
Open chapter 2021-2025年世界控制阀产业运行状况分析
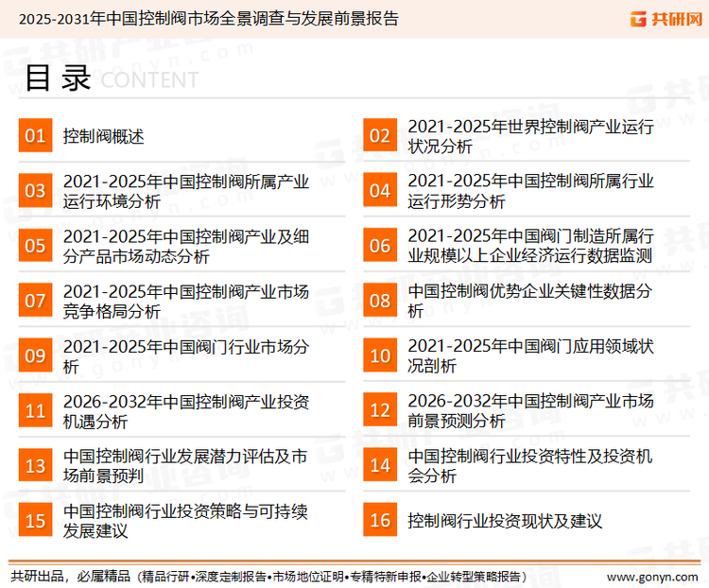pos(530,136)
